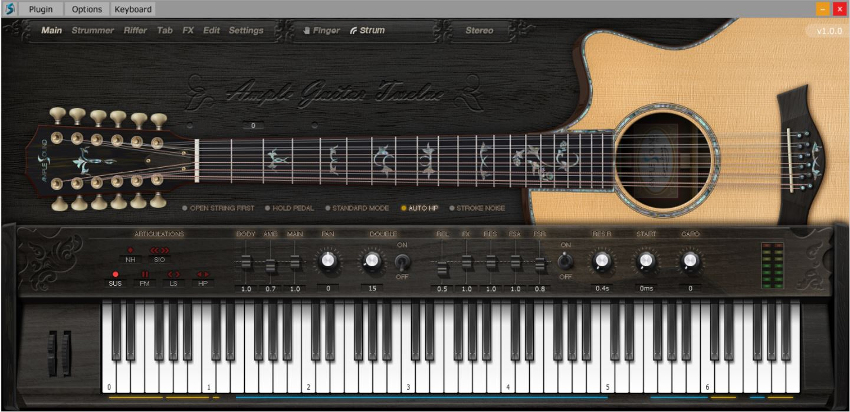This screenshot has height=412, width=850.
Task: Select the PM palm mute articulation
Action: (145, 279)
